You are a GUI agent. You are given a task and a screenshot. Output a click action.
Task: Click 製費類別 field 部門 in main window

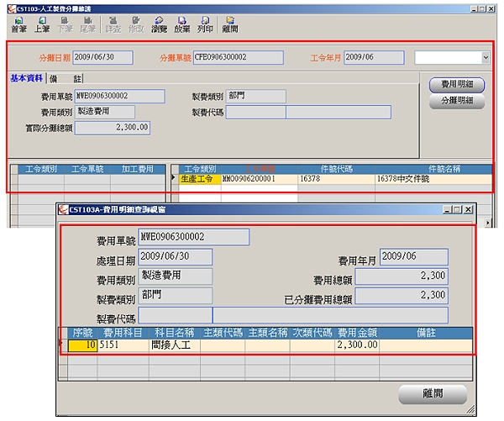click(256, 96)
